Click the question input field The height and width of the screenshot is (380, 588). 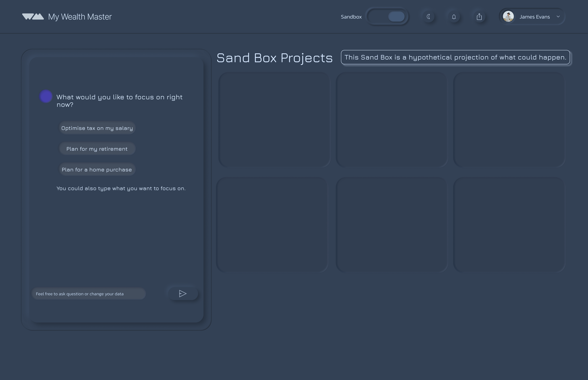(89, 294)
